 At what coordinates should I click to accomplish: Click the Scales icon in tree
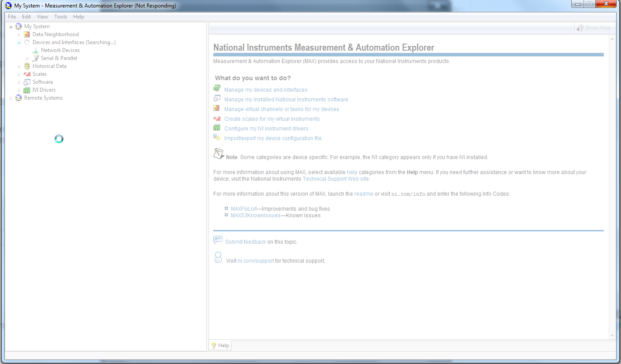(x=27, y=74)
